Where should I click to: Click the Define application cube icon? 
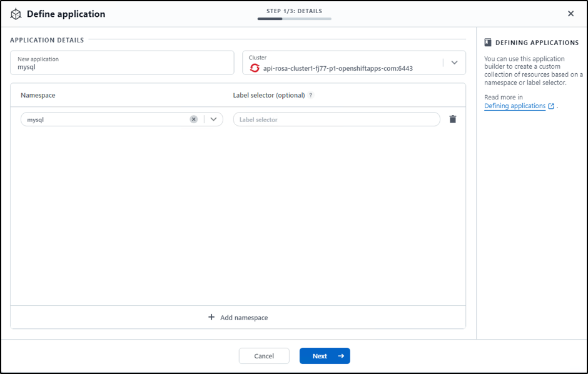tap(16, 14)
